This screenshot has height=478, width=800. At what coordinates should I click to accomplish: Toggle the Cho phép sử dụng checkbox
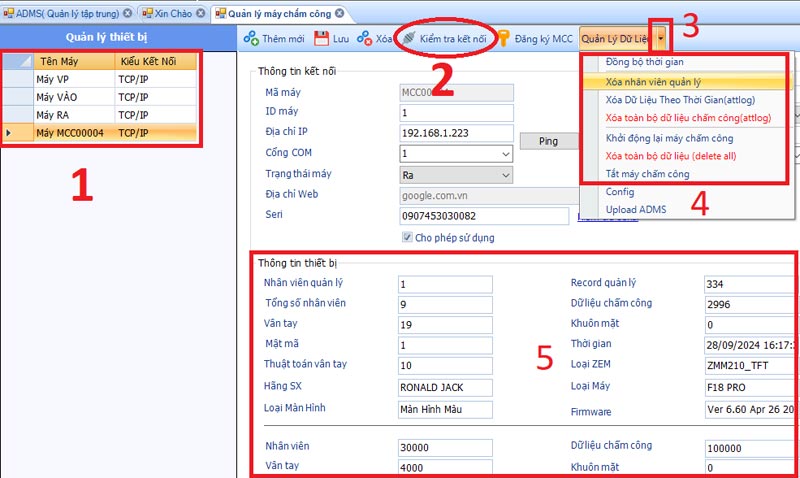click(407, 238)
